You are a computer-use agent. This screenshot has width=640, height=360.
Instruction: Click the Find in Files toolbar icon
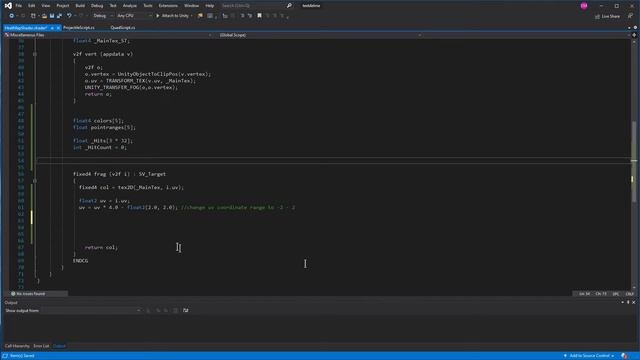[x=200, y=16]
